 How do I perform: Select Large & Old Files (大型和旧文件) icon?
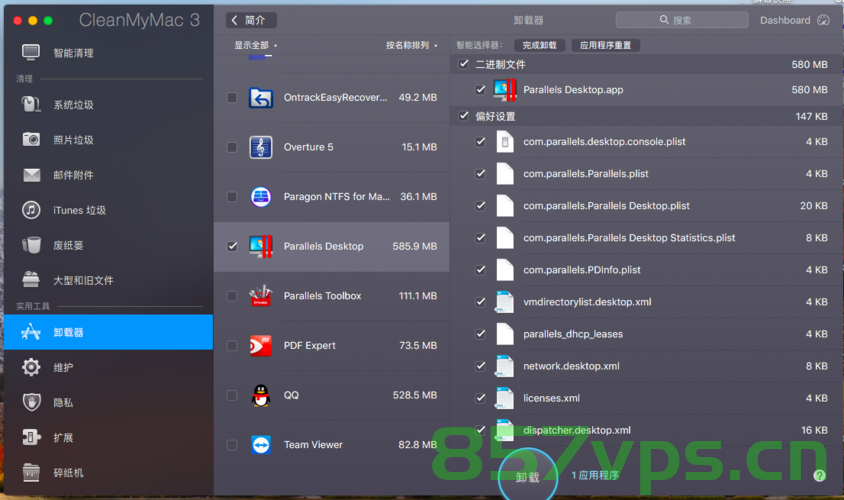(31, 280)
